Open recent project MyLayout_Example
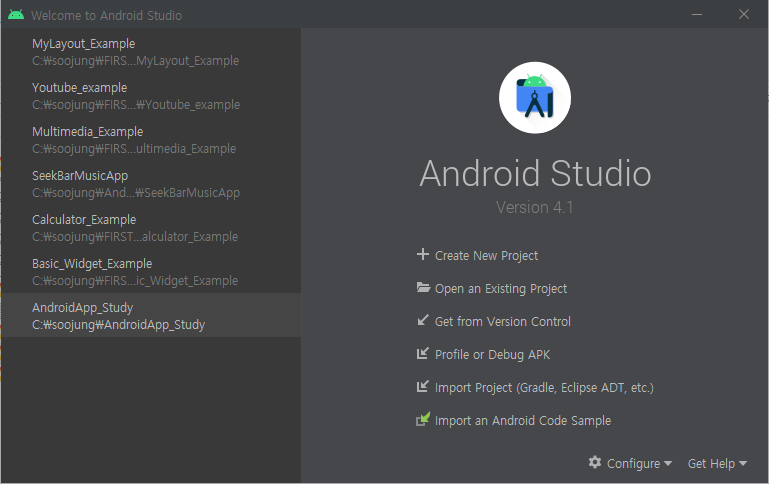This screenshot has height=484, width=769. tap(151, 51)
